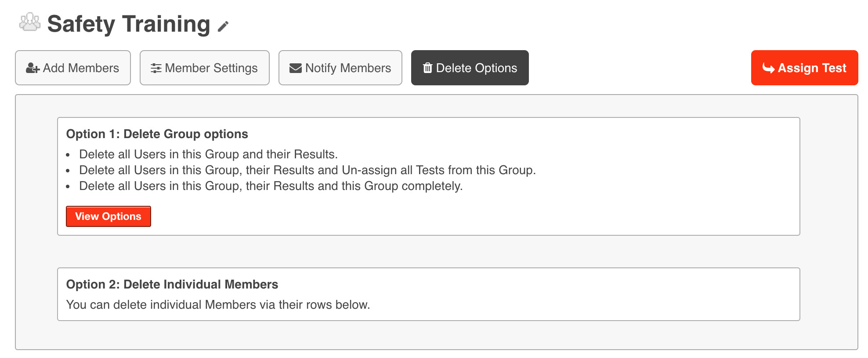The width and height of the screenshot is (868, 358).
Task: Click the View Options button
Action: 108,216
